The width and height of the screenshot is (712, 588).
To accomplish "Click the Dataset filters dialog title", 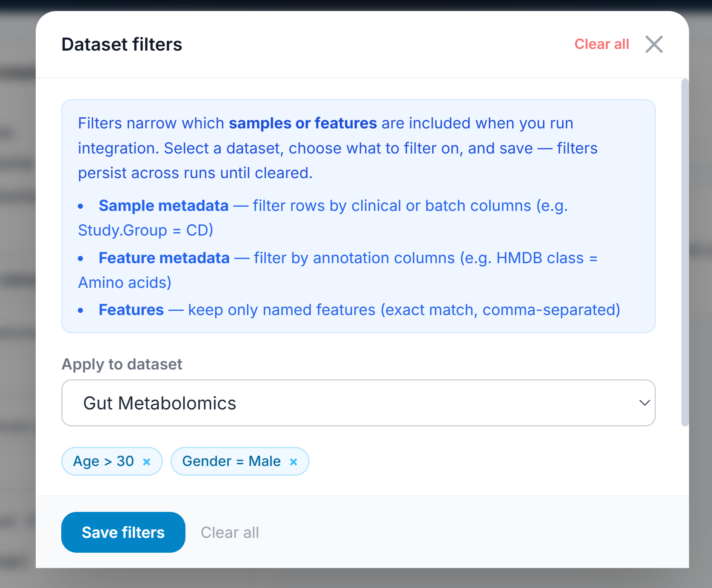I will point(122,44).
